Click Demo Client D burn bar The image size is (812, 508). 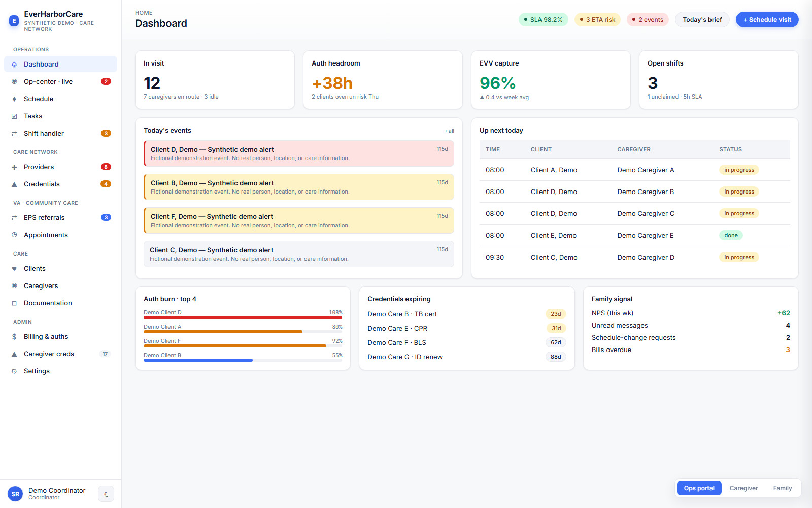click(x=243, y=317)
